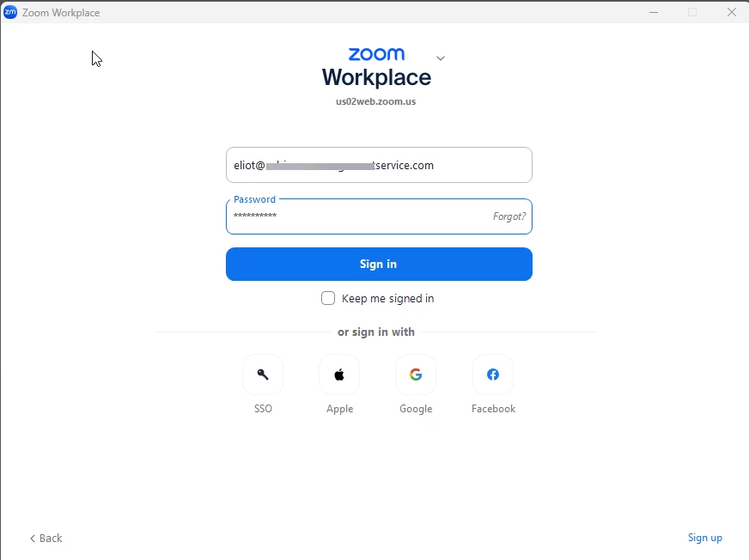Click the Facebook text label
The image size is (749, 560).
pos(493,409)
